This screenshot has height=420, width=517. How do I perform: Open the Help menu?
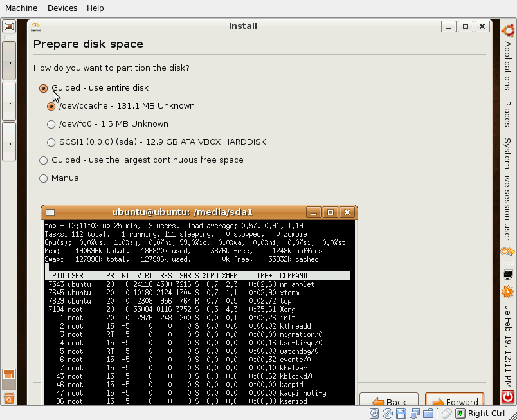click(x=95, y=8)
